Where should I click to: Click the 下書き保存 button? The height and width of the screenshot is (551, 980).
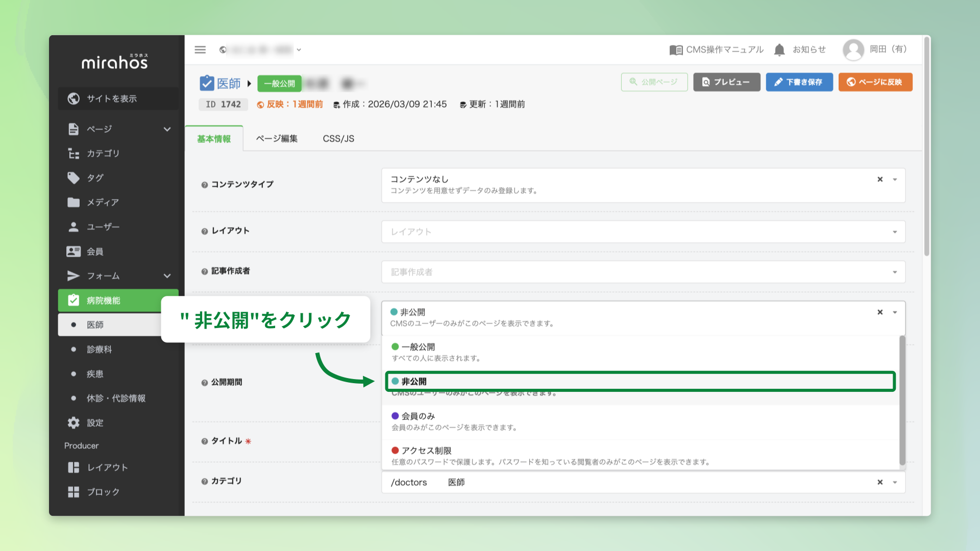(799, 82)
